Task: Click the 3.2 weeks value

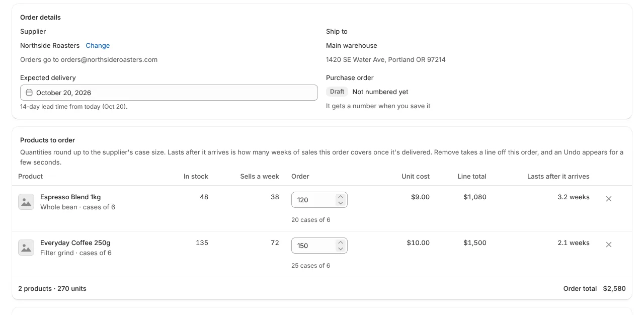Action: coord(574,197)
